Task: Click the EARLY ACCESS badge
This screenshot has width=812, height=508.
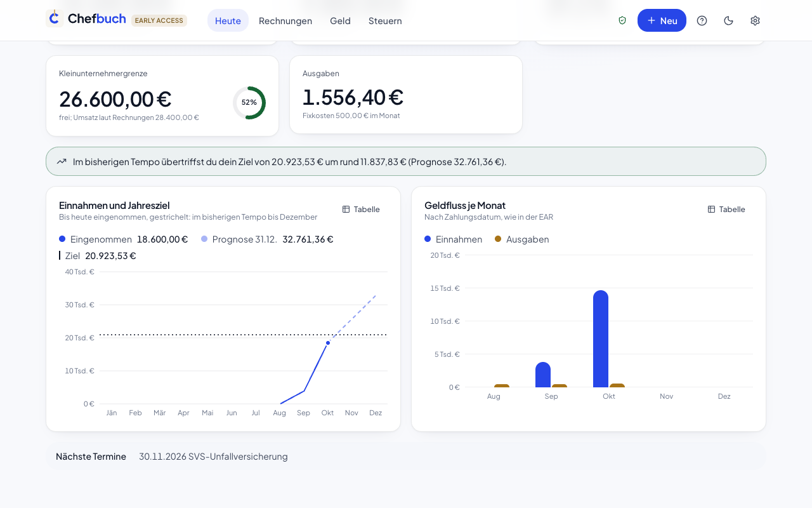Action: (x=159, y=20)
